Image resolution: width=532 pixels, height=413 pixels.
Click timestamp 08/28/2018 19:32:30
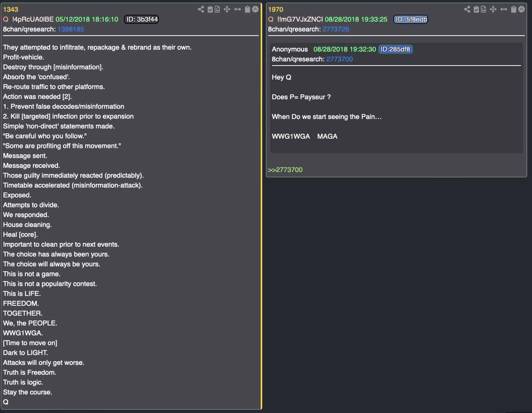click(x=344, y=49)
